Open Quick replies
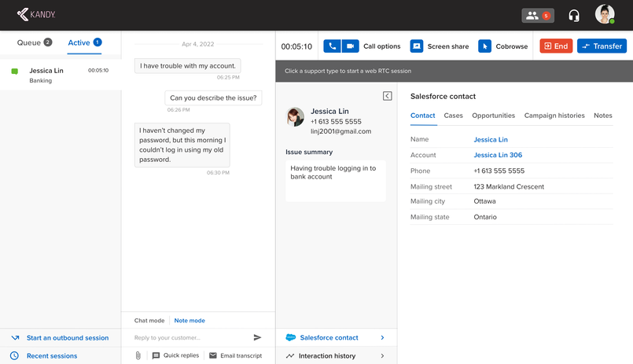633x364 pixels. [x=175, y=355]
